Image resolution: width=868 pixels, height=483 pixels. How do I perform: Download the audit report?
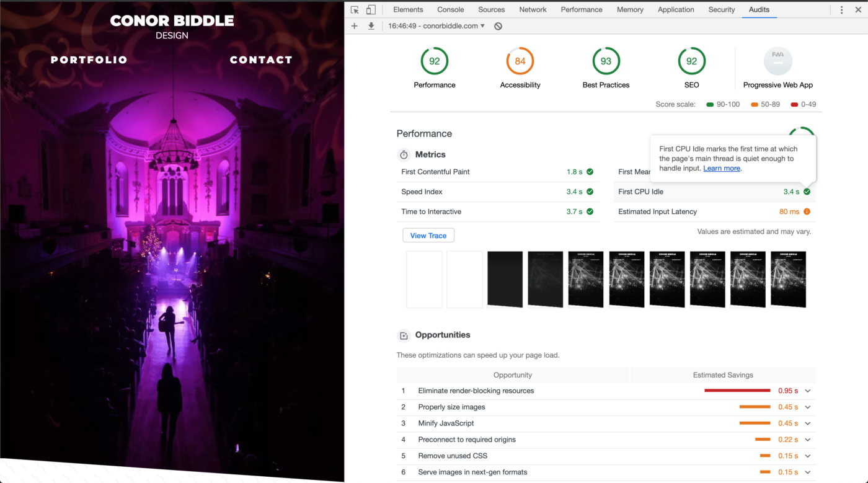click(371, 26)
